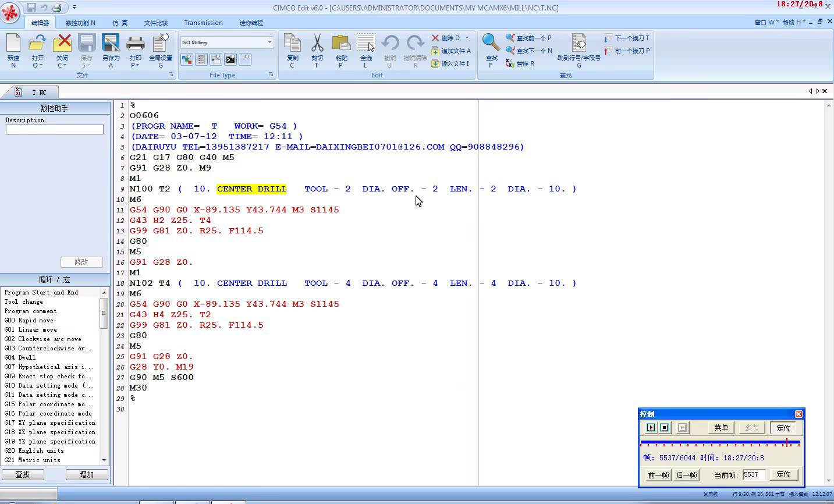The image size is (834, 504).
Task: Click the Description input field
Action: click(x=55, y=130)
